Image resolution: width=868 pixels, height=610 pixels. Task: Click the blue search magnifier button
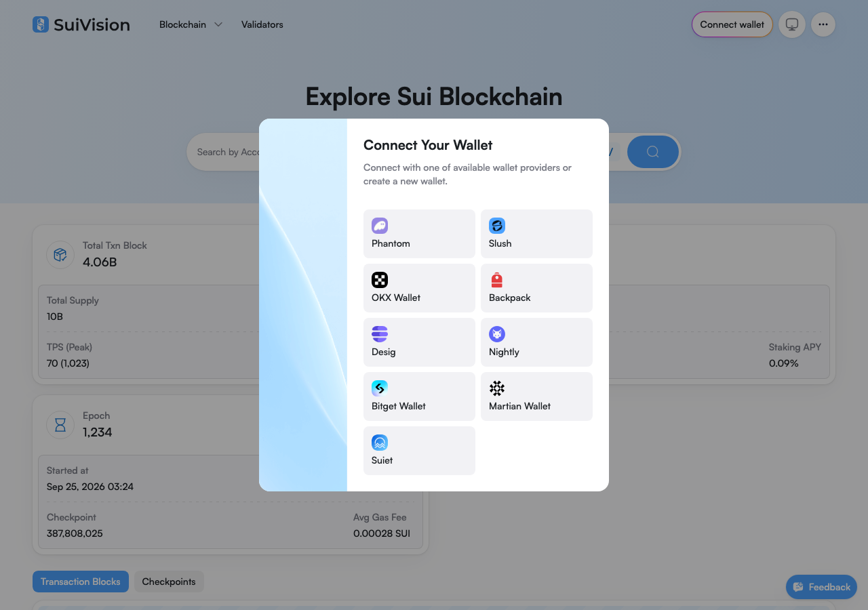point(653,152)
